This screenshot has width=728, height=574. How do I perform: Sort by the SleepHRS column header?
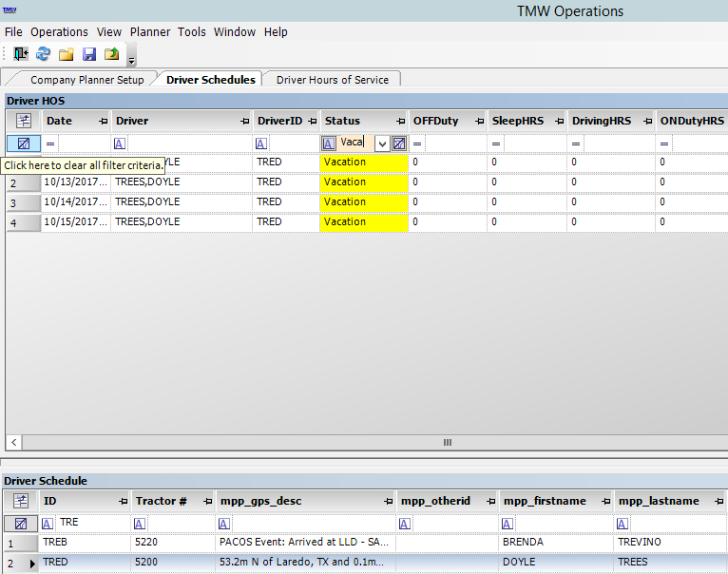pos(518,121)
